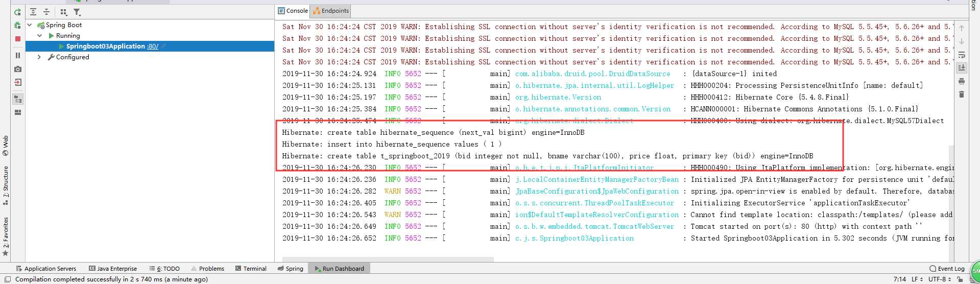Open the Favorites side tool window
This screenshot has height=284, width=980.
(6, 236)
